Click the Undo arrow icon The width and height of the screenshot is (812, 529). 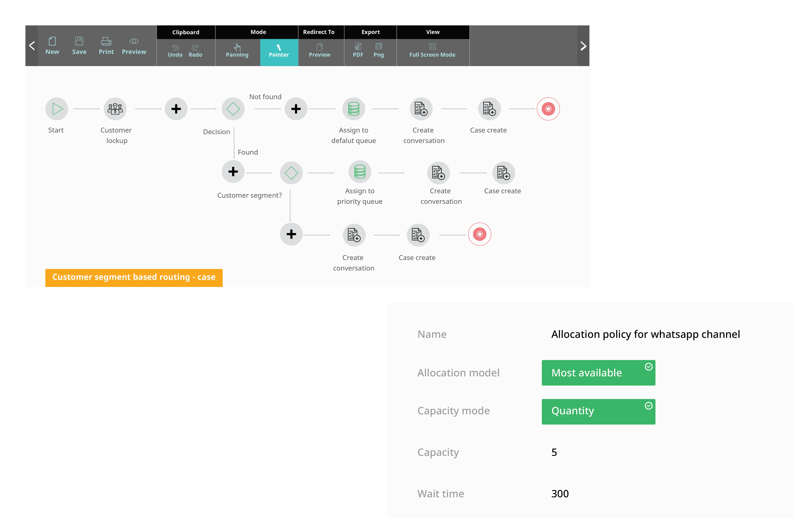pyautogui.click(x=175, y=47)
